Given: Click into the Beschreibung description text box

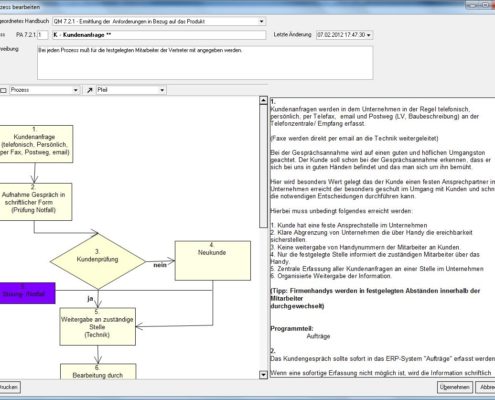Looking at the screenshot, I should pyautogui.click(x=205, y=63).
